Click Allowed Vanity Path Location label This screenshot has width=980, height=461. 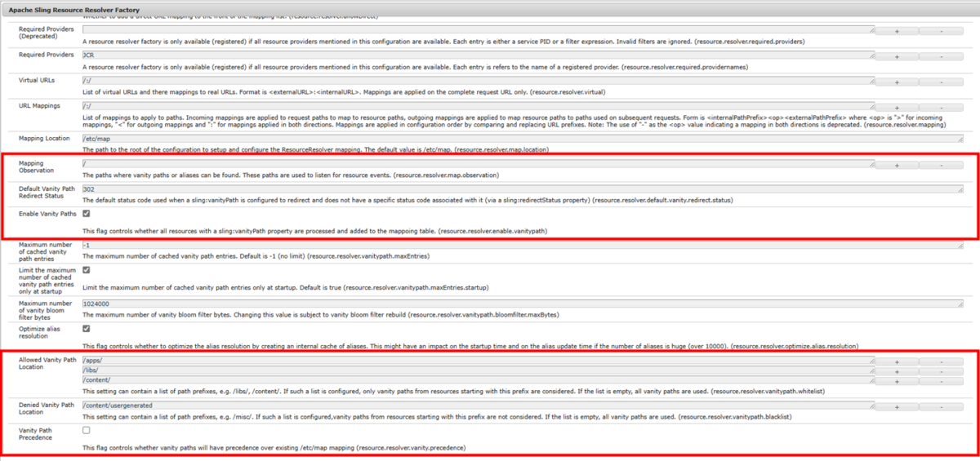(47, 363)
